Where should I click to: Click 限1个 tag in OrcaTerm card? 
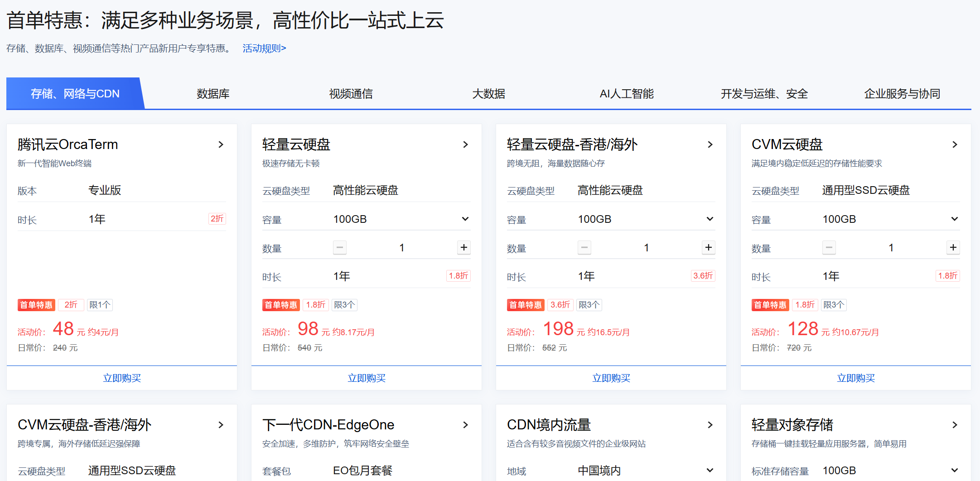pyautogui.click(x=100, y=305)
